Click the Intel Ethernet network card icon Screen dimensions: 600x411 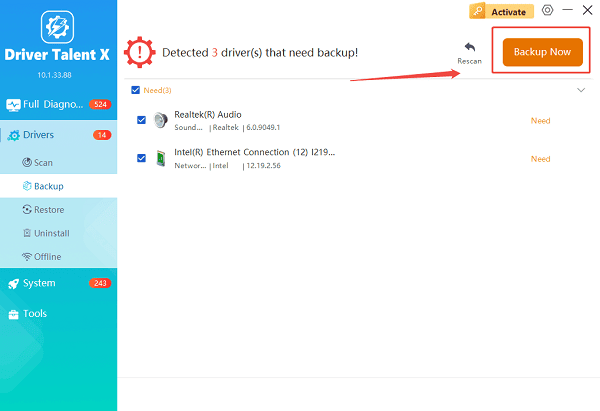(x=161, y=158)
